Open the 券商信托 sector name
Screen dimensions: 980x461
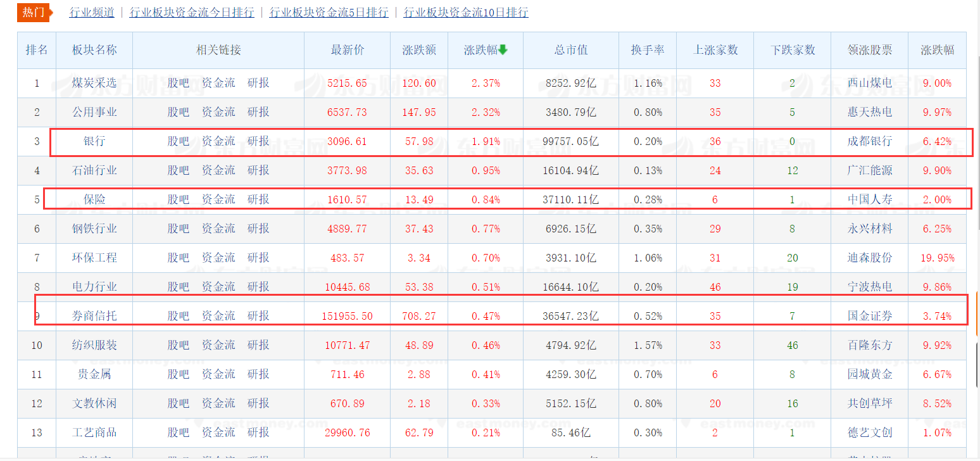coord(94,316)
